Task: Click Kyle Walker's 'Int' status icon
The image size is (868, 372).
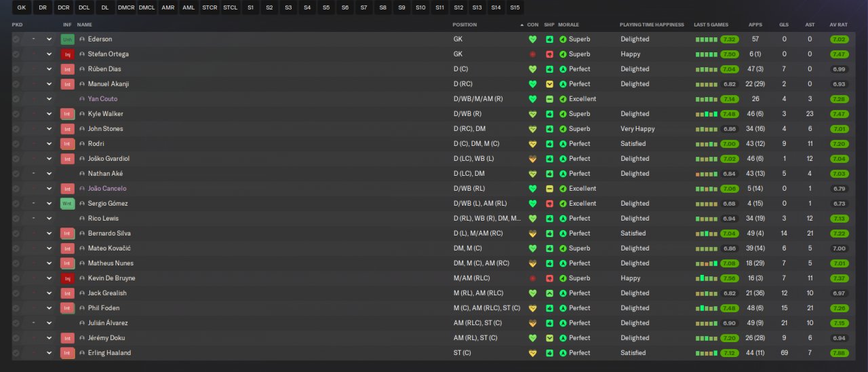Action: coord(67,114)
